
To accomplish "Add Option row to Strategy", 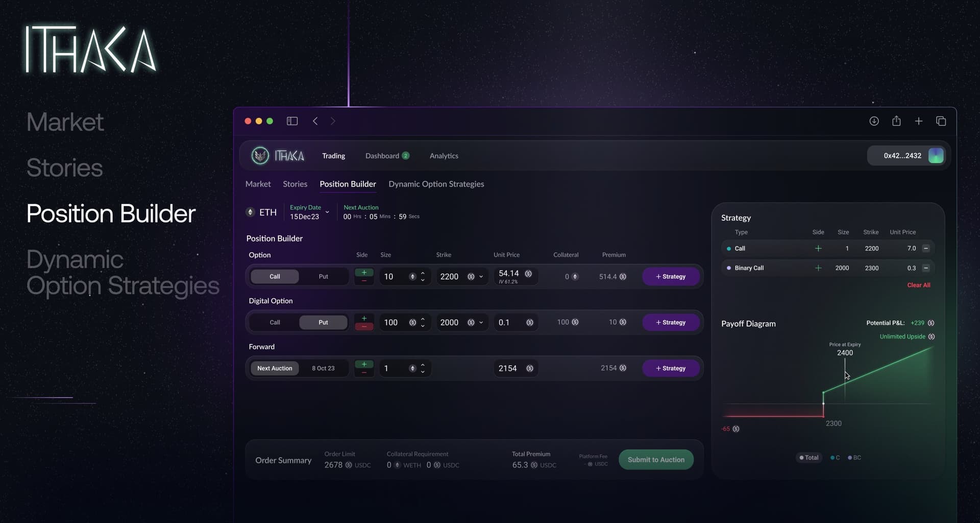I will coord(671,276).
